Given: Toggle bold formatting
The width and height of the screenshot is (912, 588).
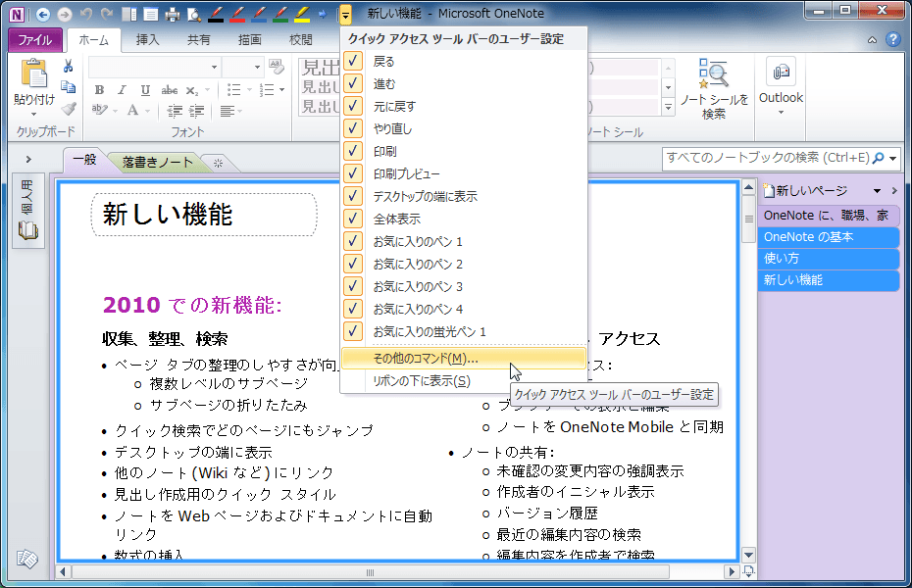Looking at the screenshot, I should (99, 90).
